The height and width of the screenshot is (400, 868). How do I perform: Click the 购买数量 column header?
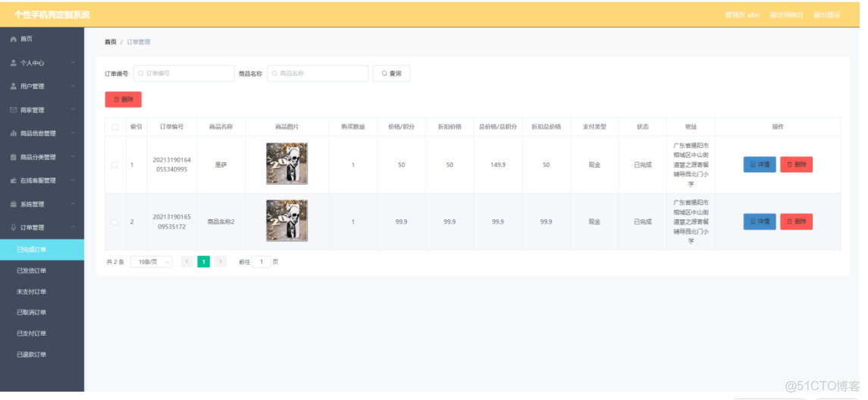click(x=353, y=127)
